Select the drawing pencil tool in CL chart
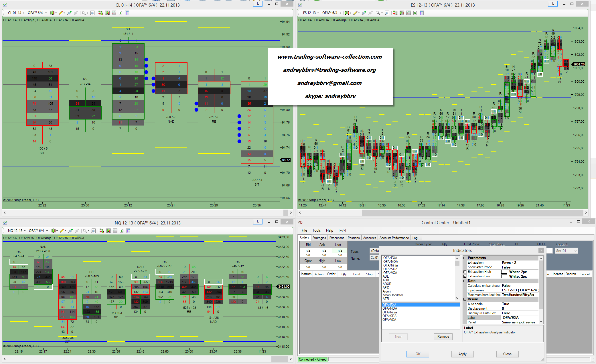Image resolution: width=596 pixels, height=364 pixels. (61, 13)
